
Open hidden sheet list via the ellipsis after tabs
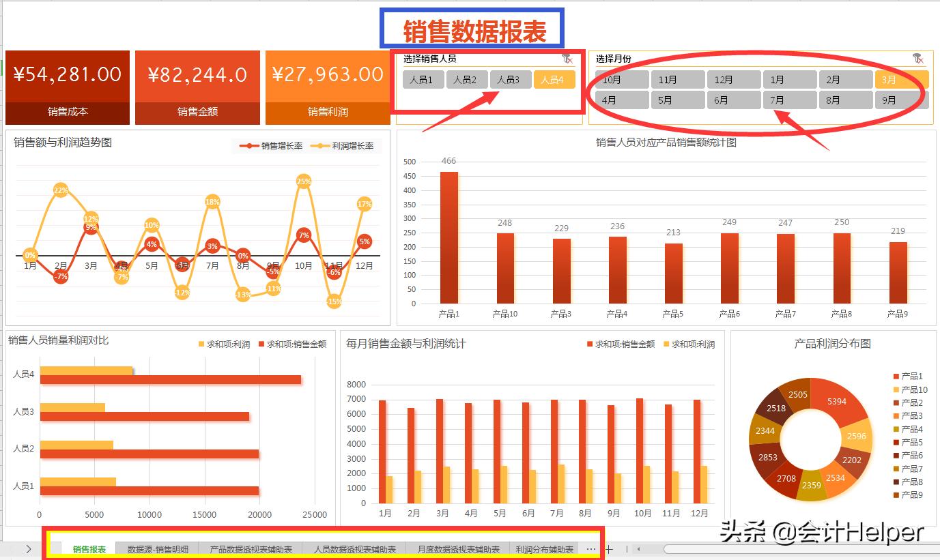point(590,548)
